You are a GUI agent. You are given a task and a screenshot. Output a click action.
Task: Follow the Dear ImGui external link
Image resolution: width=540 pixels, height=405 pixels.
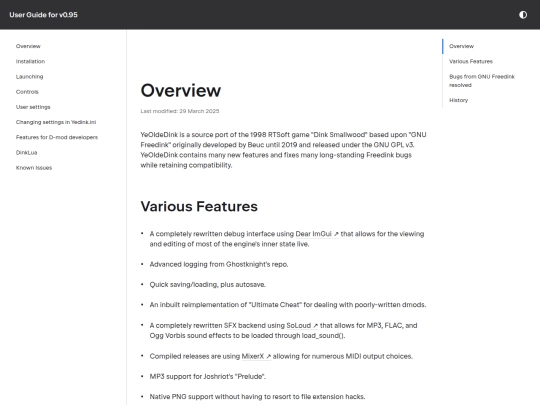(x=317, y=234)
